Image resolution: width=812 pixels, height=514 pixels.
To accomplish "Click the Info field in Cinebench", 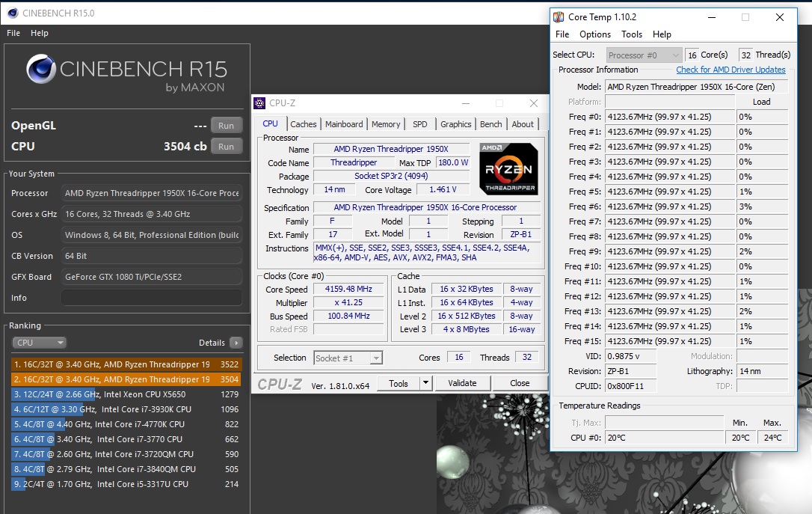I will (151, 298).
